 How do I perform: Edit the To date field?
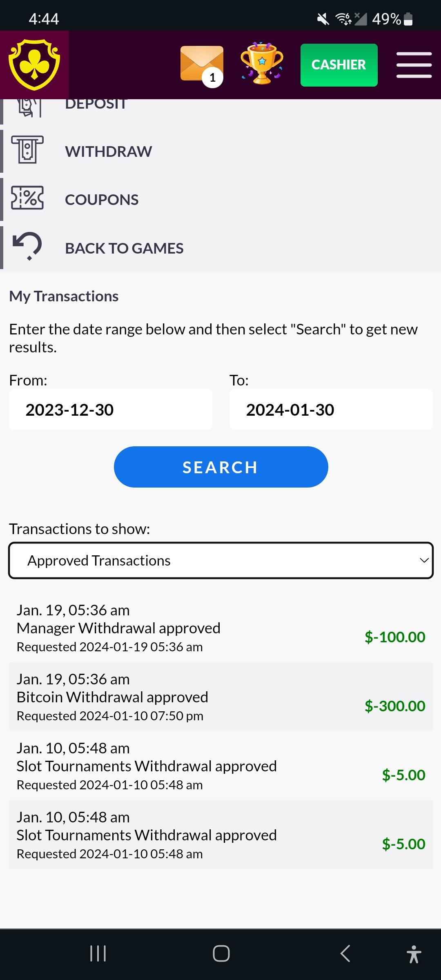331,410
